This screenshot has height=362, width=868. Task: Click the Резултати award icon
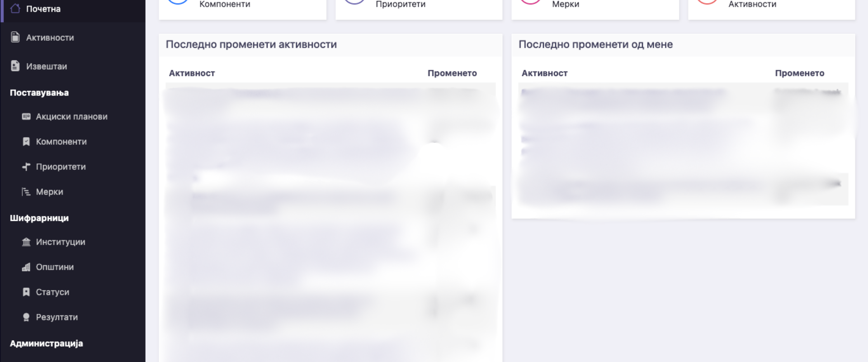(26, 317)
